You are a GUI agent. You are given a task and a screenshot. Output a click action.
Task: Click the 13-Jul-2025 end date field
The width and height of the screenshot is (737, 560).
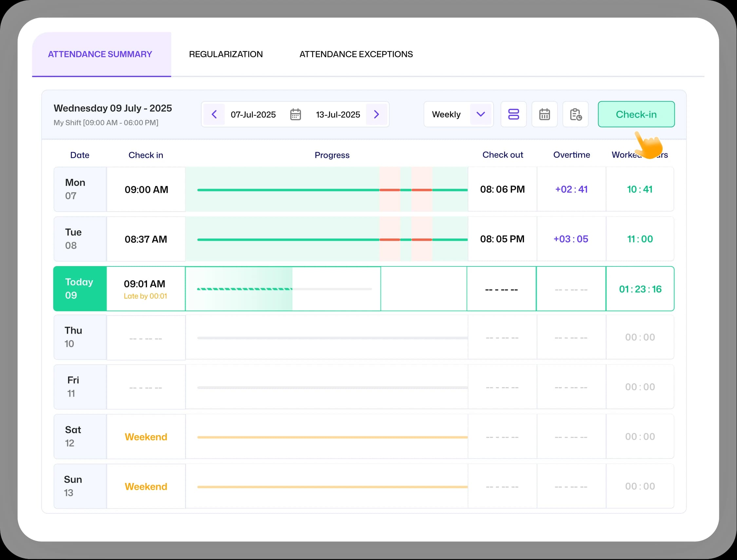(338, 115)
